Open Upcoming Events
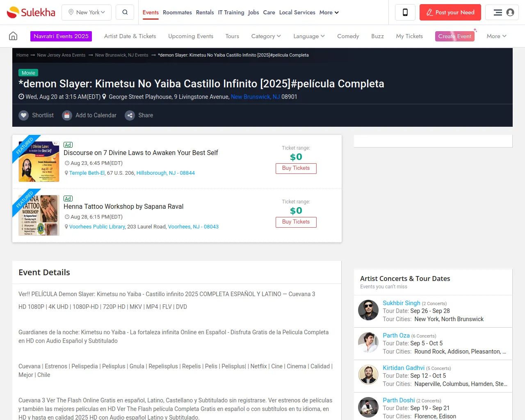The height and width of the screenshot is (420, 525). click(x=191, y=36)
